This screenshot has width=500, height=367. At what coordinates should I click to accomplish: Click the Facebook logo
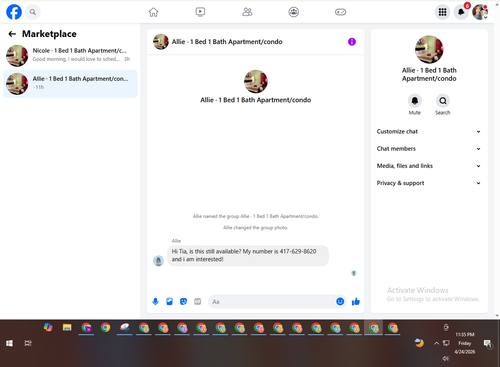[14, 12]
